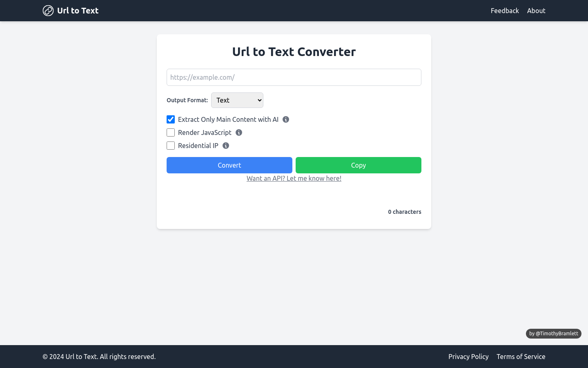The width and height of the screenshot is (588, 368).
Task: Open the Terms of Service page
Action: [521, 357]
